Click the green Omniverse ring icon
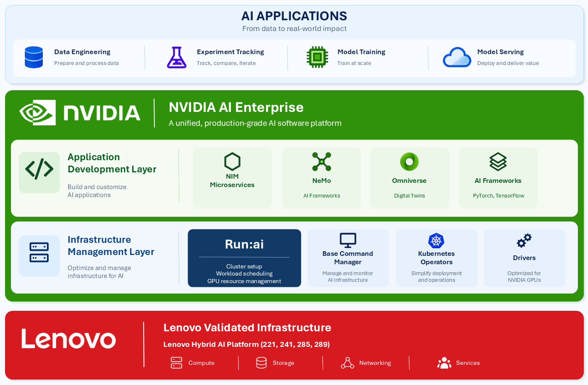 (409, 161)
